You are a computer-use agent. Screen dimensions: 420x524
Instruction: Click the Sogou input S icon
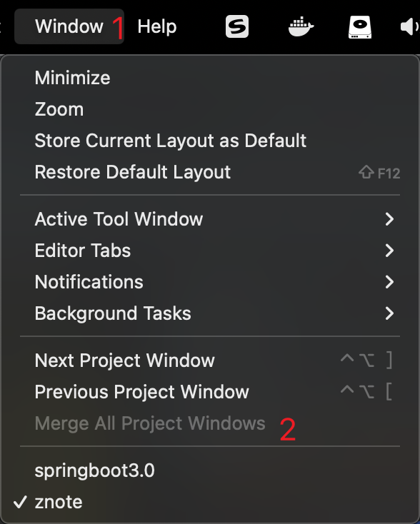tap(237, 26)
